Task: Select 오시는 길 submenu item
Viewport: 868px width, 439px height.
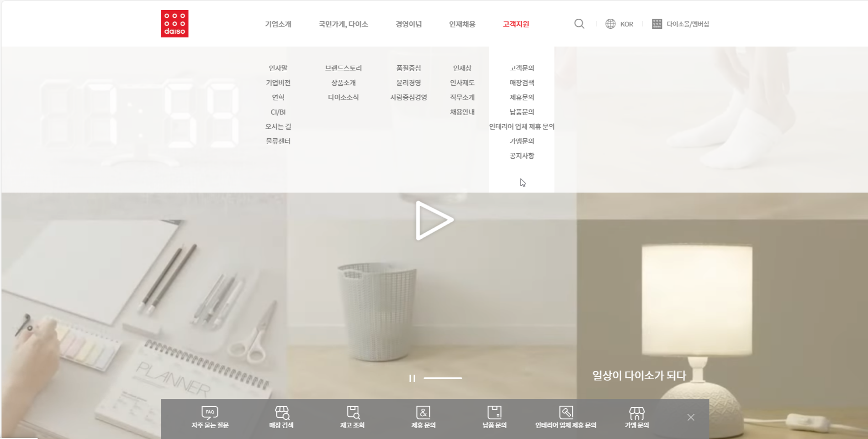Action: (x=278, y=126)
